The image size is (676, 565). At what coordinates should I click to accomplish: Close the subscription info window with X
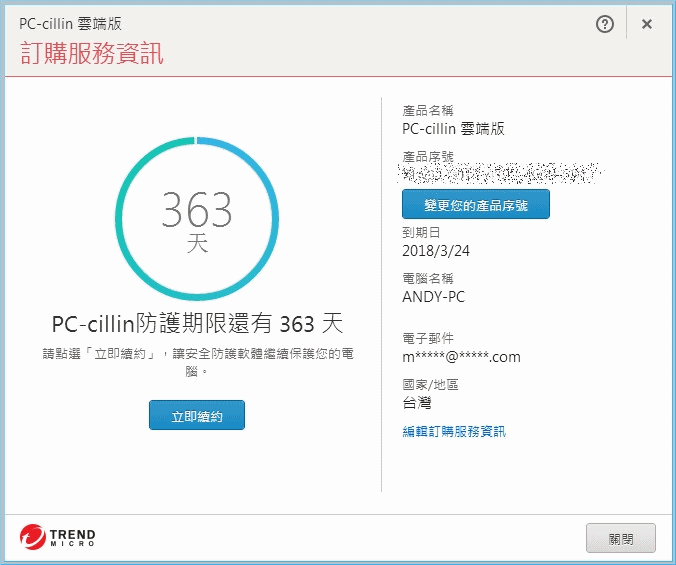point(647,24)
